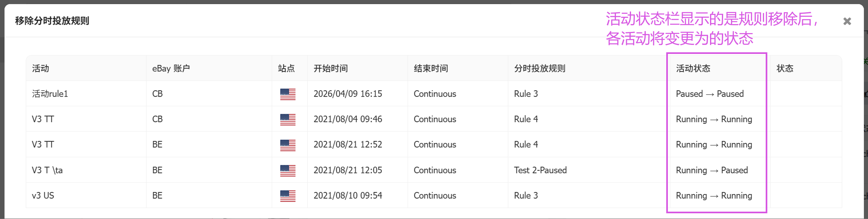Click the 活动 column header
The image size is (868, 219).
coord(41,68)
